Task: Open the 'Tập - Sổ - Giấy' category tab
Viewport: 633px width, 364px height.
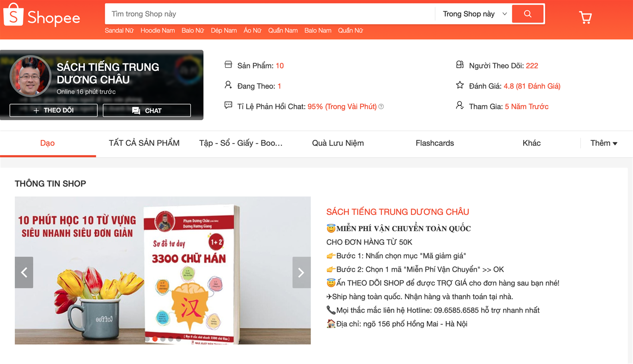Action: (x=241, y=143)
